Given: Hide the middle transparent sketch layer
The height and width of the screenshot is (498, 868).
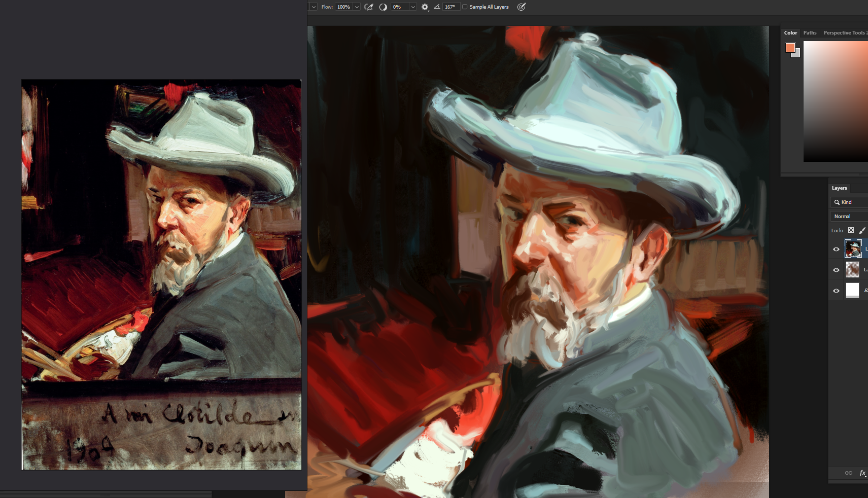Looking at the screenshot, I should [836, 270].
